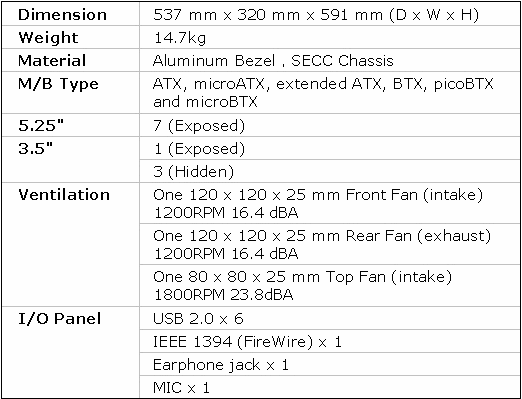
Task: Click the 3.5" row label
Action: [x=36, y=148]
